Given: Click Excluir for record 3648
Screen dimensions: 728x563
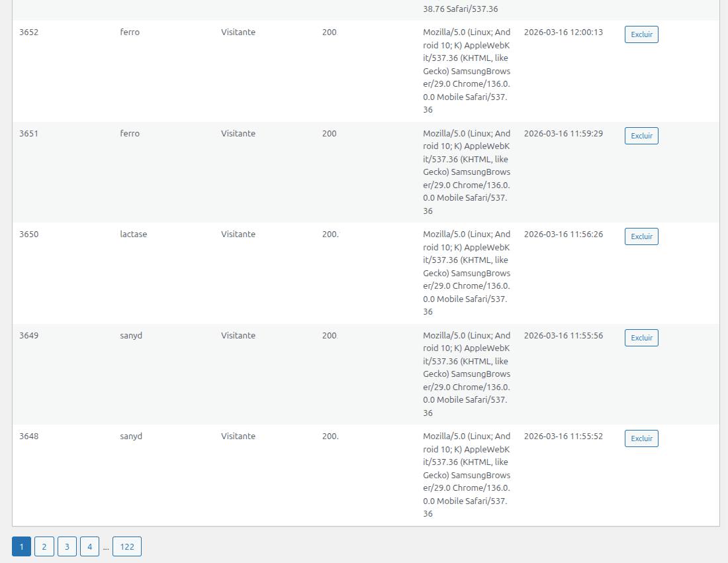Looking at the screenshot, I should [641, 438].
